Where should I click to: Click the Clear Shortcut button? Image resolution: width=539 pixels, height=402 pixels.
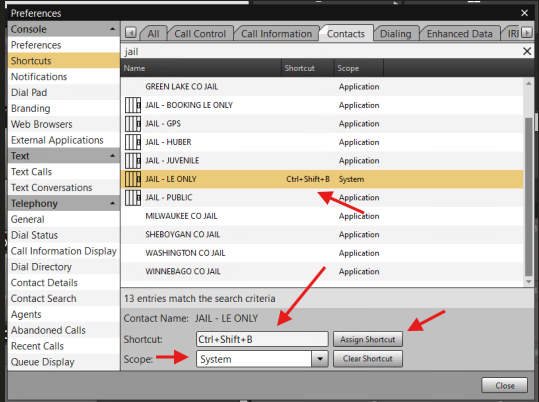point(368,359)
